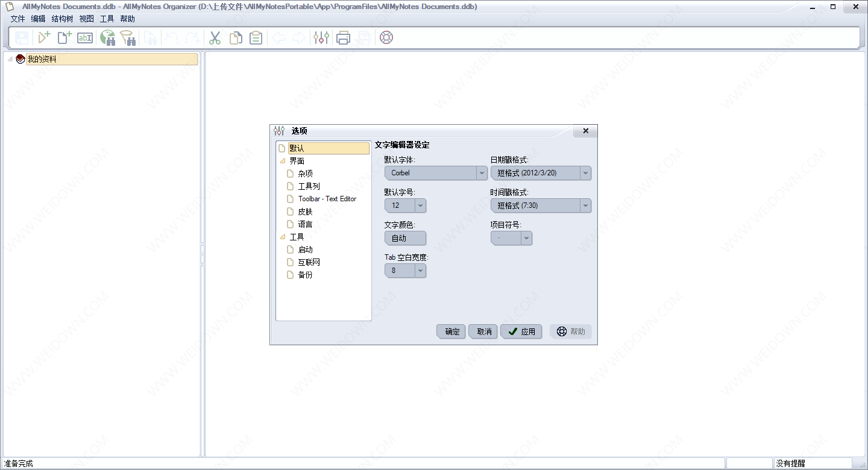Open Options via sliders toolbar icon
This screenshot has width=868, height=470.
(321, 38)
